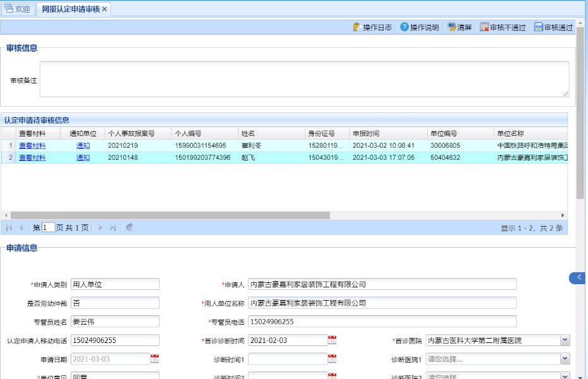Click the 专管员姓名 field 姜云伟
The width and height of the screenshot is (588, 379).
pos(115,322)
